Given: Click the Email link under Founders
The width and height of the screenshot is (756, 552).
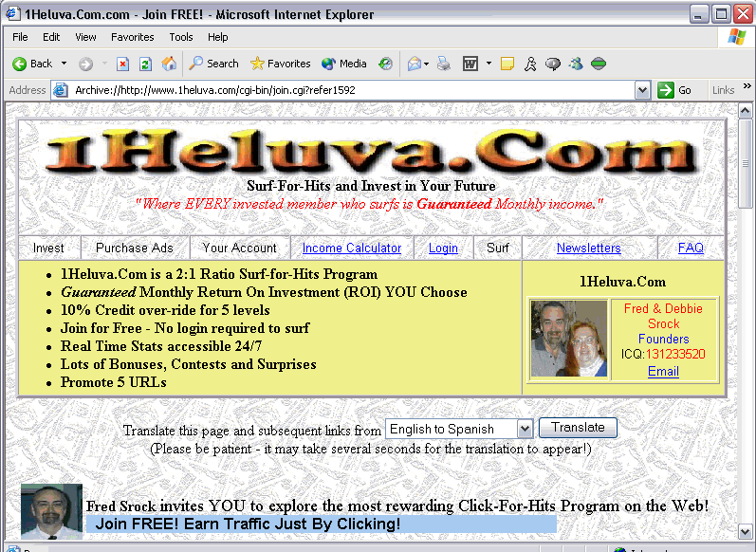Looking at the screenshot, I should tap(663, 371).
